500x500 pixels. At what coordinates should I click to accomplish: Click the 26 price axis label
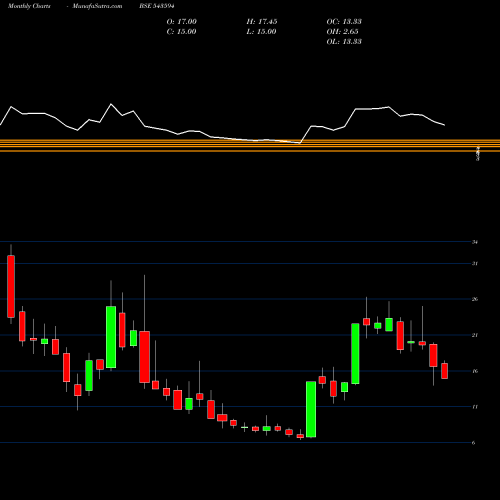pyautogui.click(x=475, y=299)
